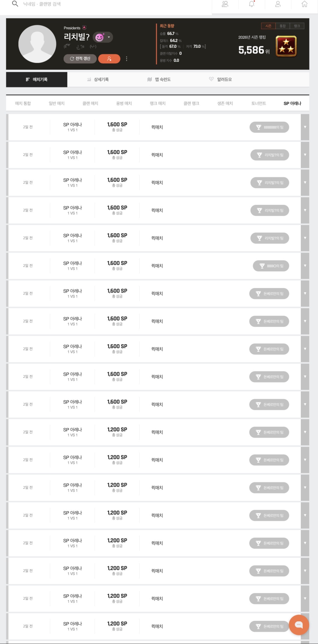The width and height of the screenshot is (318, 644).
Task: Click the three-star rank emblem
Action: (x=286, y=46)
